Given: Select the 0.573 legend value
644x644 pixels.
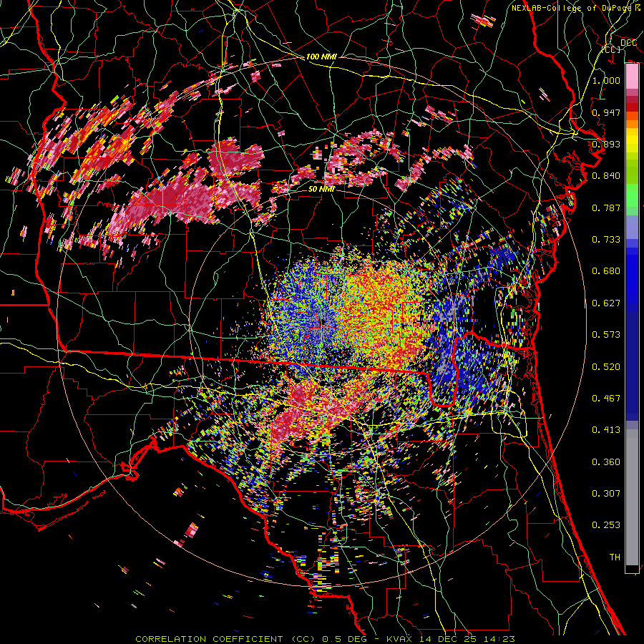Looking at the screenshot, I should tap(606, 335).
